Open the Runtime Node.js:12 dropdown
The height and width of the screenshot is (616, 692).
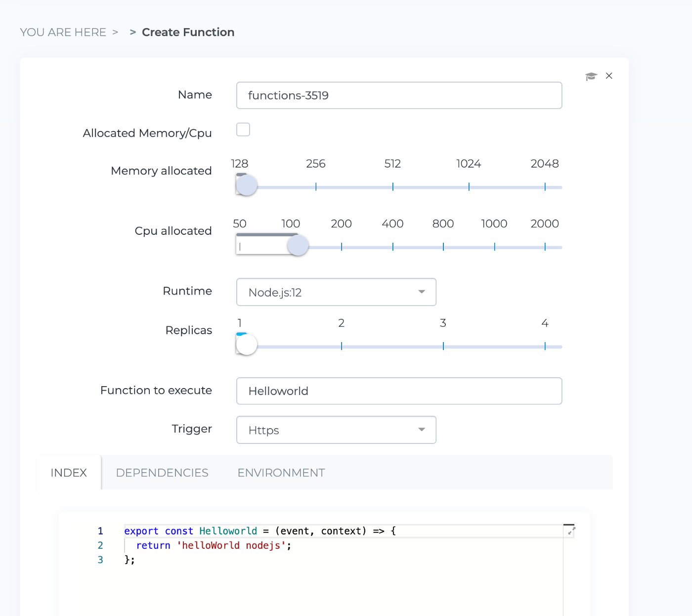click(x=336, y=292)
